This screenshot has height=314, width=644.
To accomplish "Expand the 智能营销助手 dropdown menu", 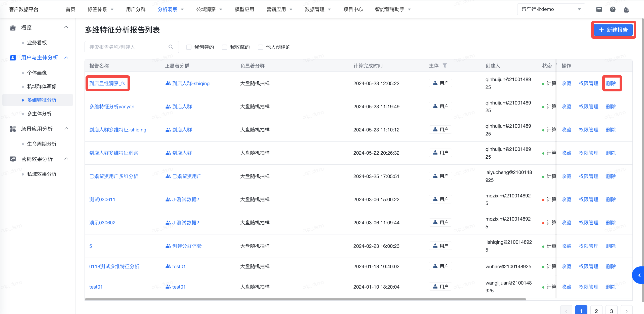I will click(x=410, y=10).
